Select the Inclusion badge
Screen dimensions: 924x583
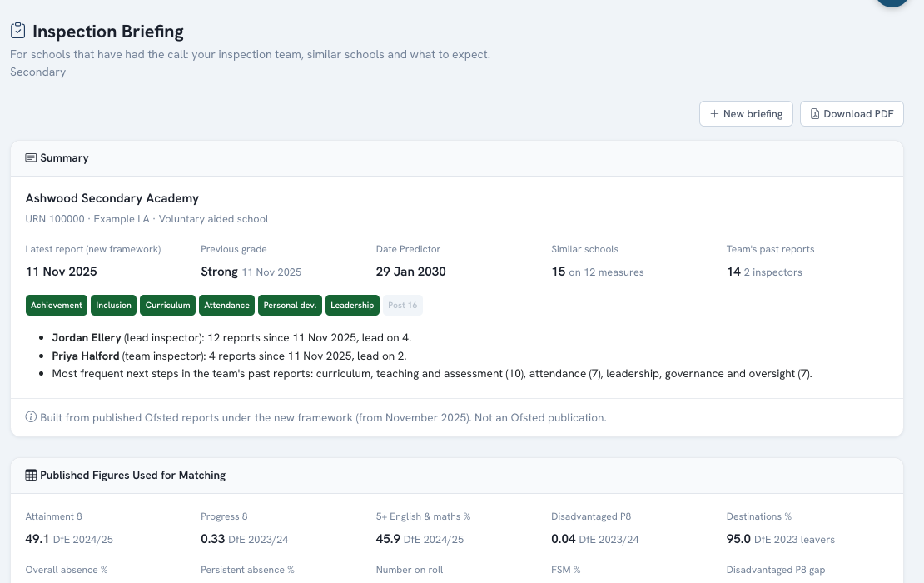point(113,306)
